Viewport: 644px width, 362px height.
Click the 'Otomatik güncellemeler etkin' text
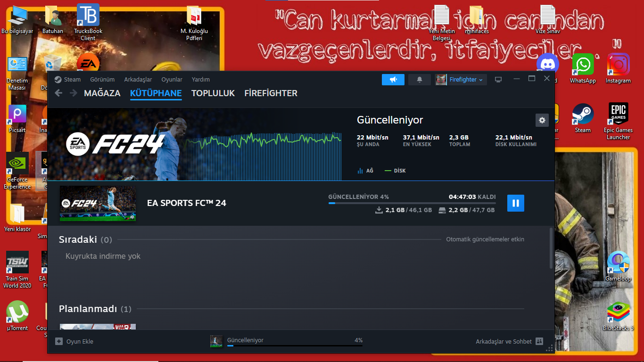(485, 239)
